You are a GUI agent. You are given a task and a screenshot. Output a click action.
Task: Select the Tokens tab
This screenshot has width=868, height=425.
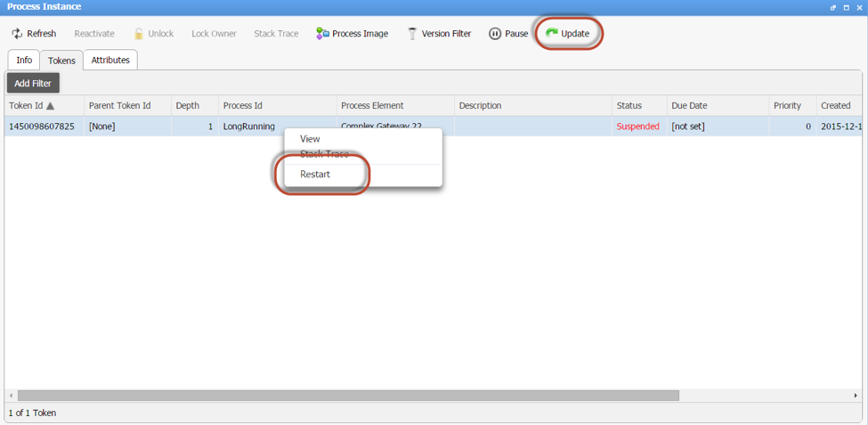[61, 61]
